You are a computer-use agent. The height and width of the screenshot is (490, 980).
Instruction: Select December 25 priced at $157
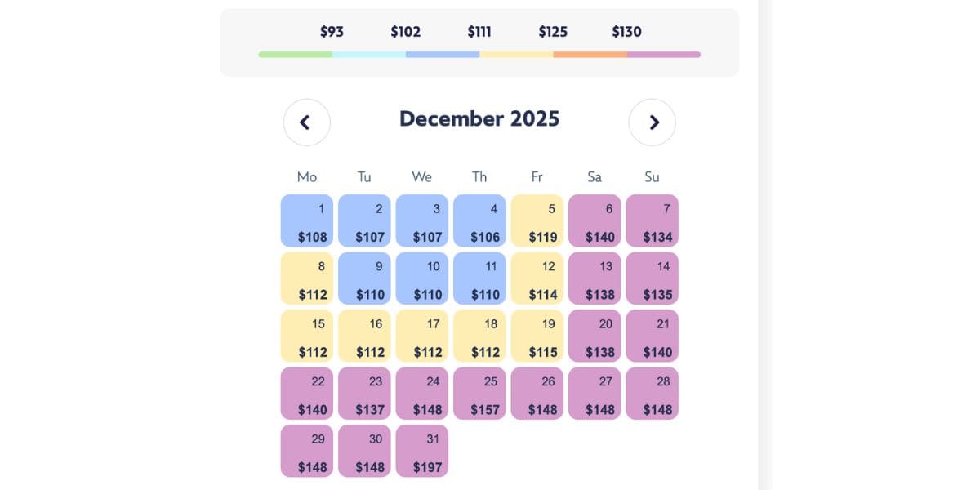click(479, 393)
